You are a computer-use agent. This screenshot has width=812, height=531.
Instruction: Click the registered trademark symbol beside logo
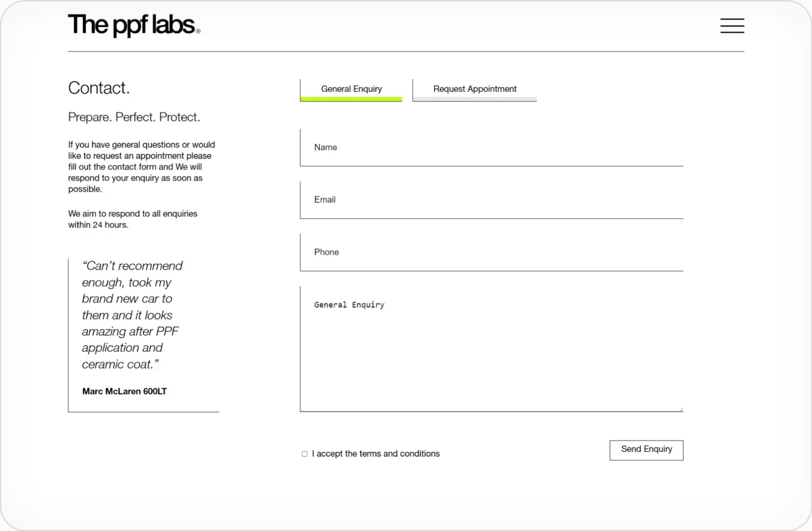[x=198, y=32]
